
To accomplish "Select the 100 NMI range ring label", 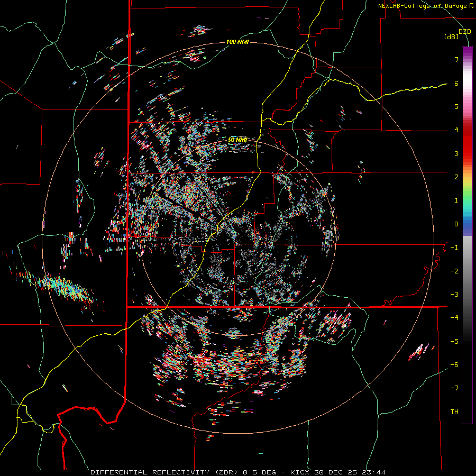I will (x=237, y=42).
